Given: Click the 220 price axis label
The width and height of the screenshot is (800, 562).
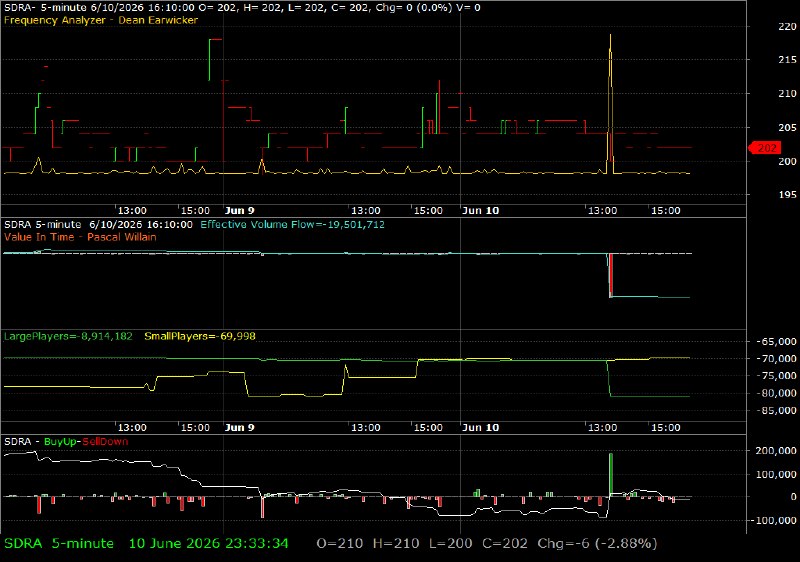Looking at the screenshot, I should [787, 27].
